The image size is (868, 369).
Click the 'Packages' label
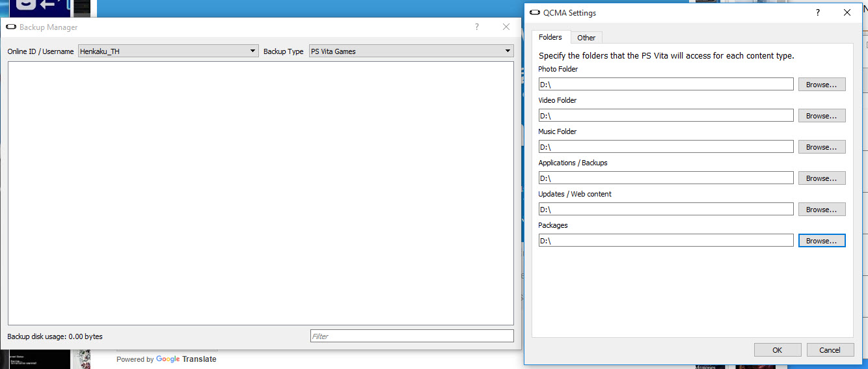click(x=553, y=225)
